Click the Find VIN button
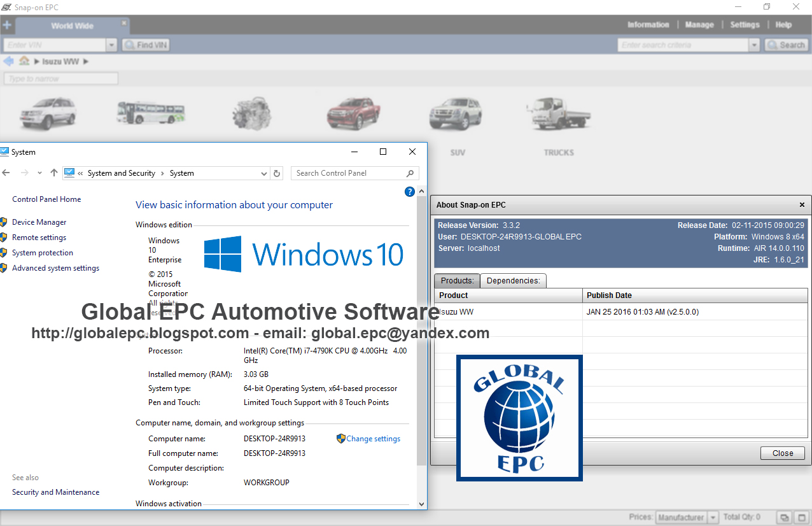The image size is (812, 526). (x=146, y=45)
